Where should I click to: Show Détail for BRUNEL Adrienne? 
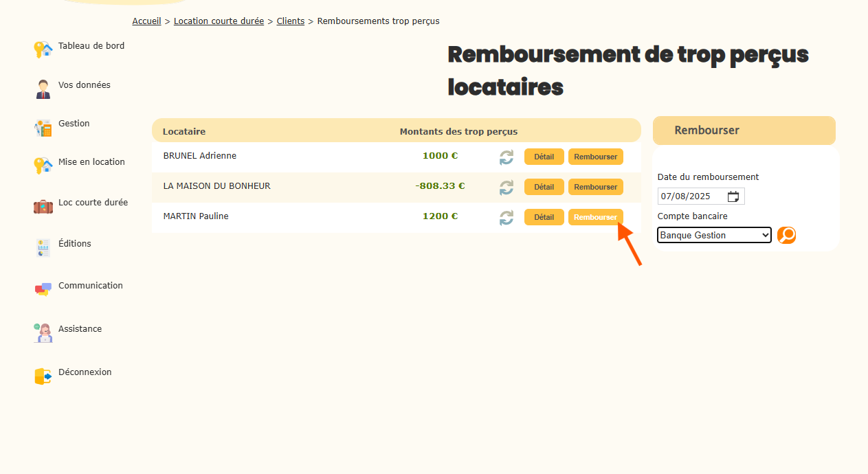click(544, 157)
